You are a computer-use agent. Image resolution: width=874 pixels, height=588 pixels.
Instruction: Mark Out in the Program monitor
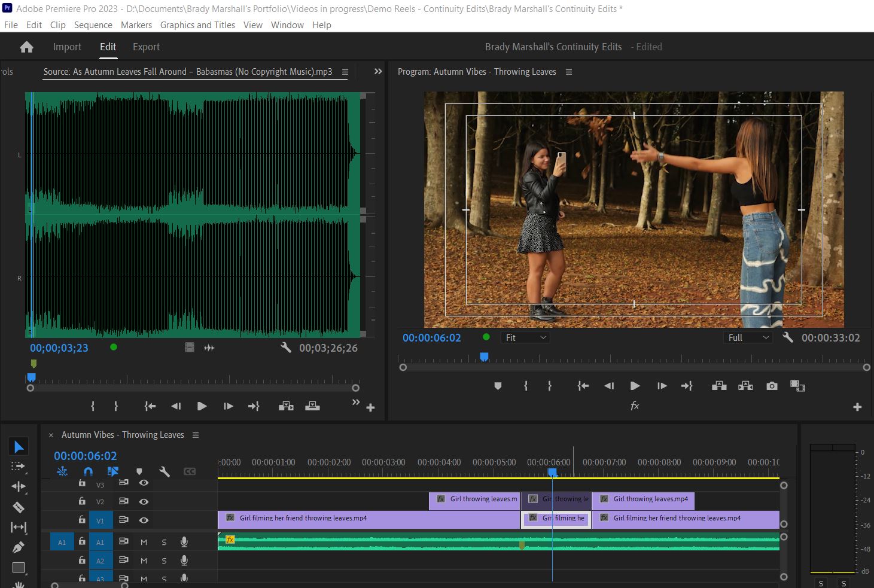pyautogui.click(x=549, y=386)
